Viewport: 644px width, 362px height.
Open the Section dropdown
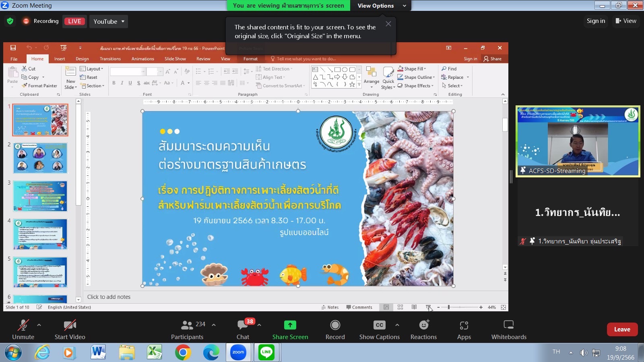[92, 86]
